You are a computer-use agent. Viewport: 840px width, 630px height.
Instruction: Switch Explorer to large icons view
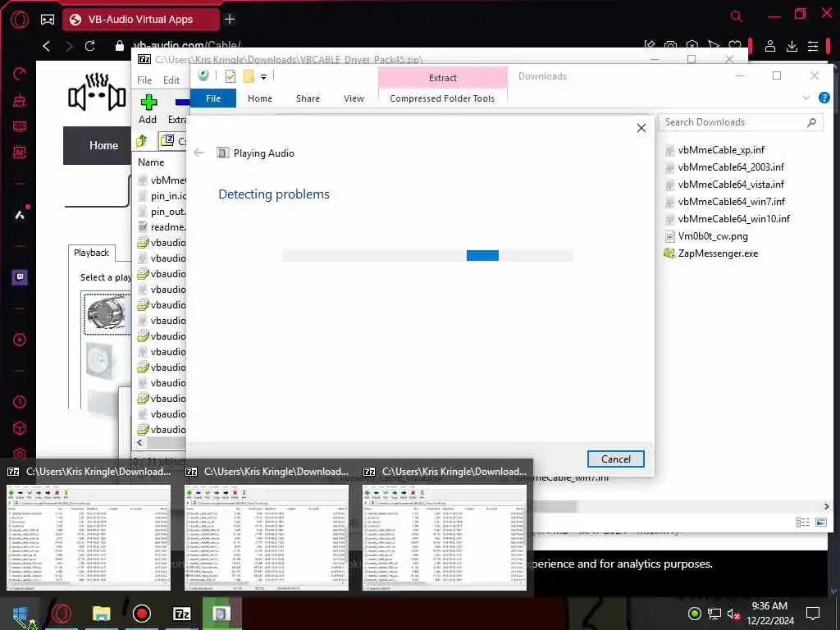click(820, 522)
